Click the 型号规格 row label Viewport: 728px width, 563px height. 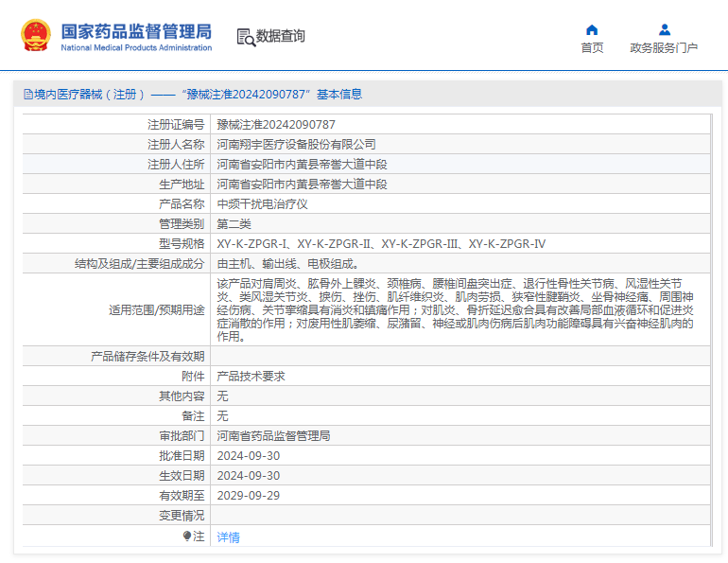pos(182,244)
